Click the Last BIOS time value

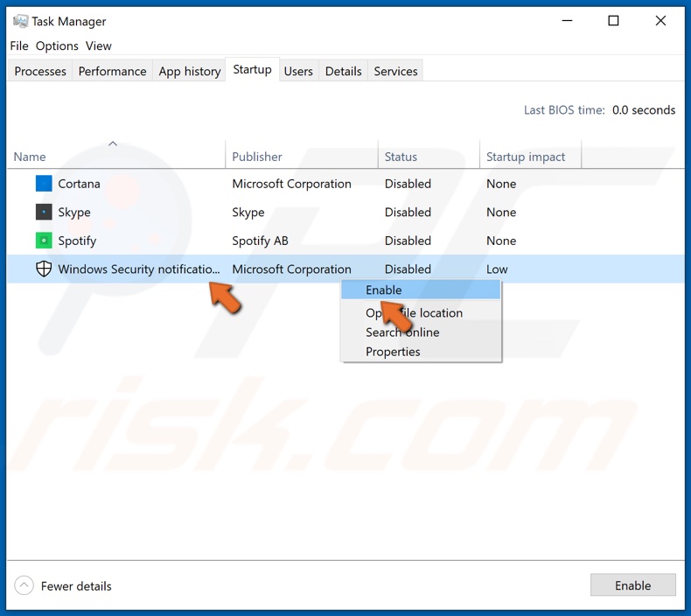click(644, 109)
